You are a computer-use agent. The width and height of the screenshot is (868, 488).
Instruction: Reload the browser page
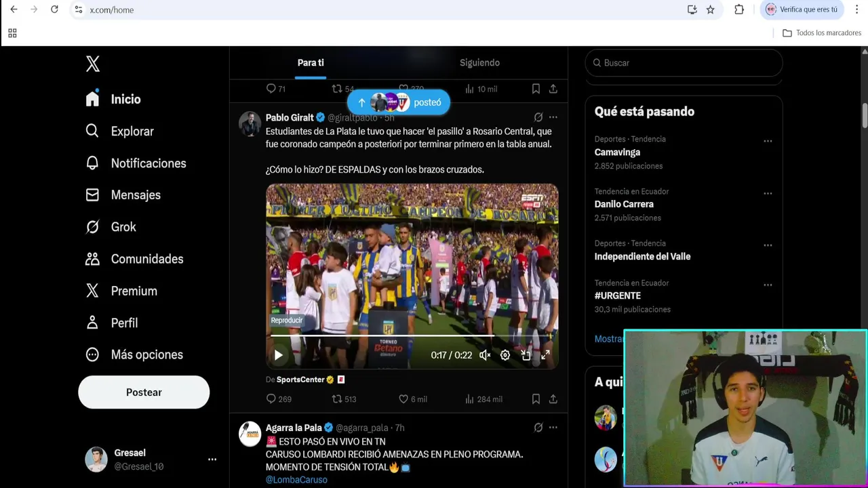click(x=54, y=9)
